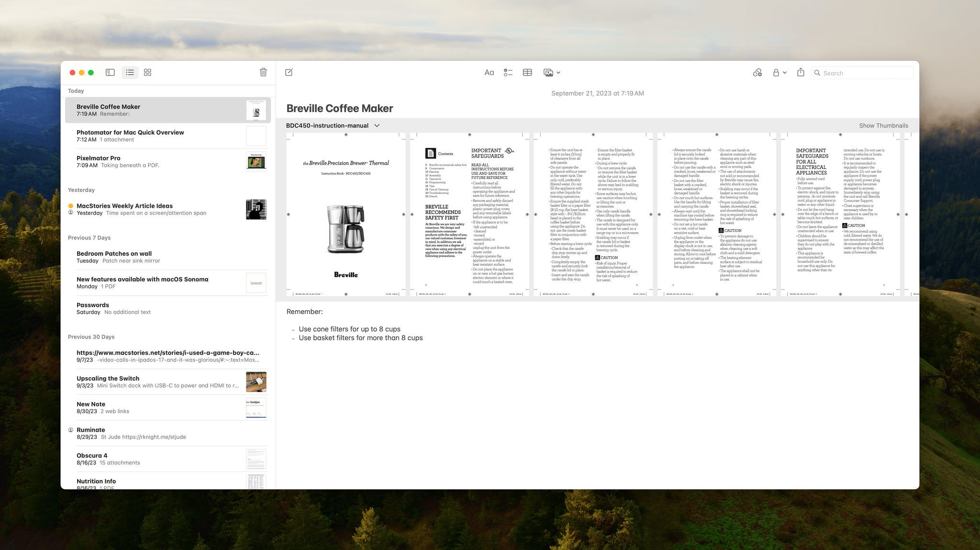980x550 pixels.
Task: Click PDF page titled Safeguards for Electrical Appliances
Action: pos(840,214)
